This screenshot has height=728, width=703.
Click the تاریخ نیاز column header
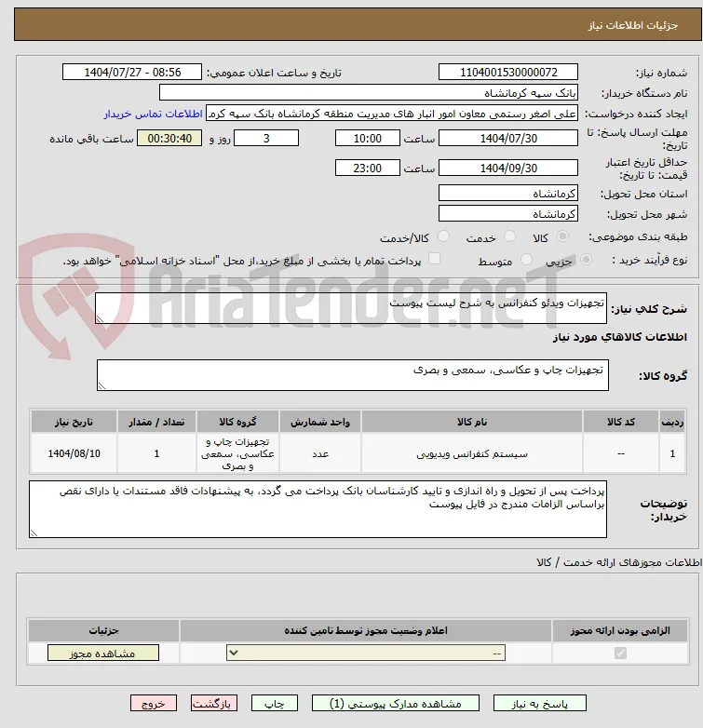tap(74, 422)
